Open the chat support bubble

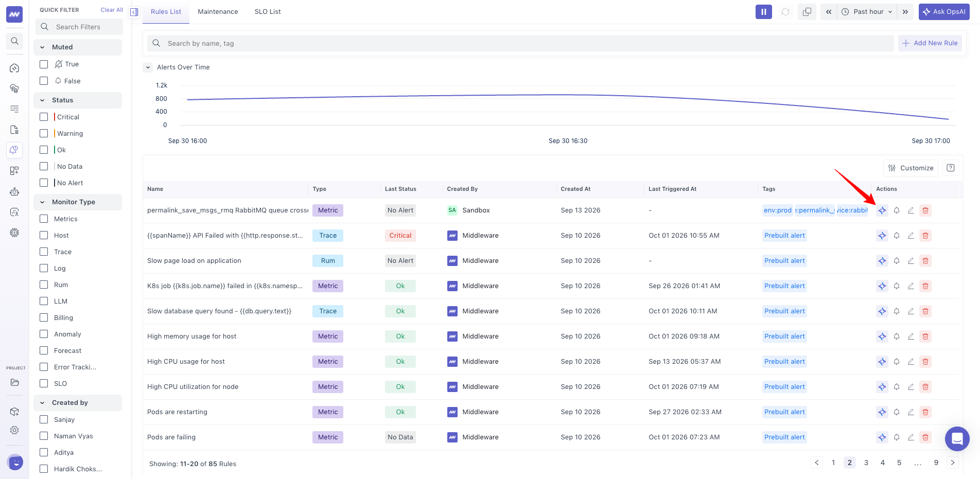click(957, 439)
